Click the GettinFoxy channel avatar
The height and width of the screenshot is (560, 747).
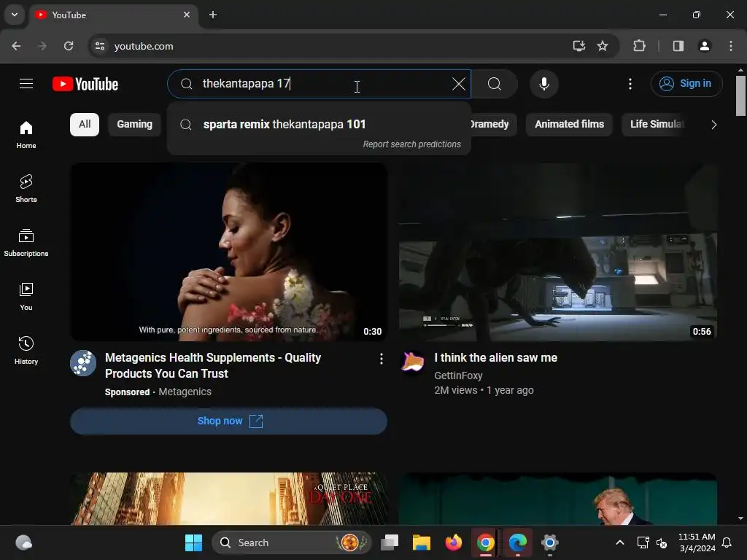[x=413, y=363]
